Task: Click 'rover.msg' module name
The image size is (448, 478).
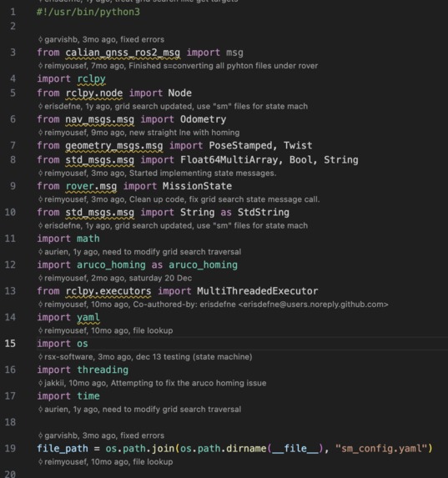Action: (x=91, y=186)
